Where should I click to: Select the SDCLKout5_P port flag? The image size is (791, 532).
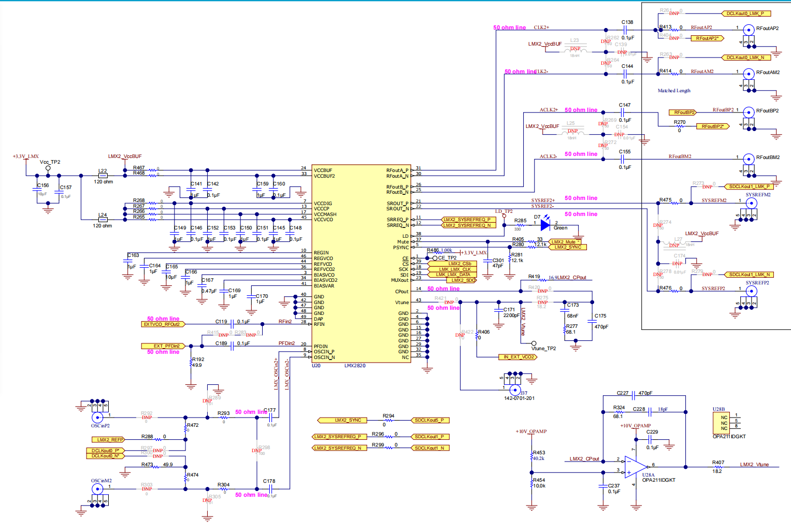tap(431, 420)
